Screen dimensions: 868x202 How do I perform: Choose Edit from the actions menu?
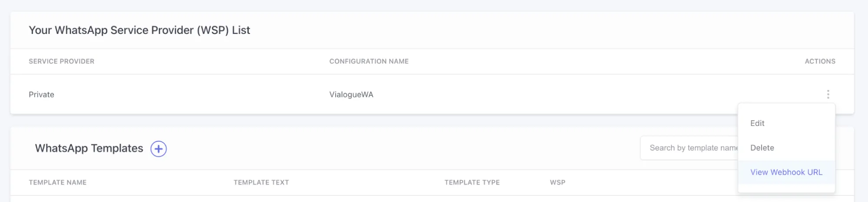pos(757,123)
